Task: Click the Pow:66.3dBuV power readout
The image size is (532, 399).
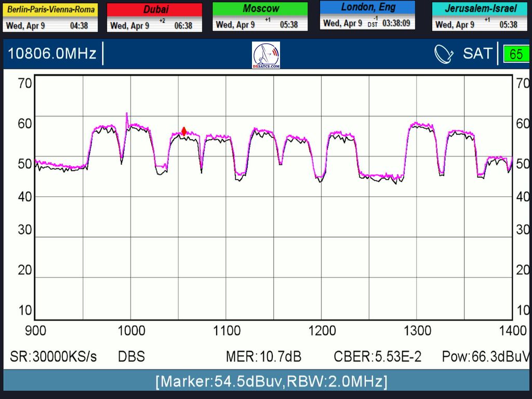Action: 485,357
